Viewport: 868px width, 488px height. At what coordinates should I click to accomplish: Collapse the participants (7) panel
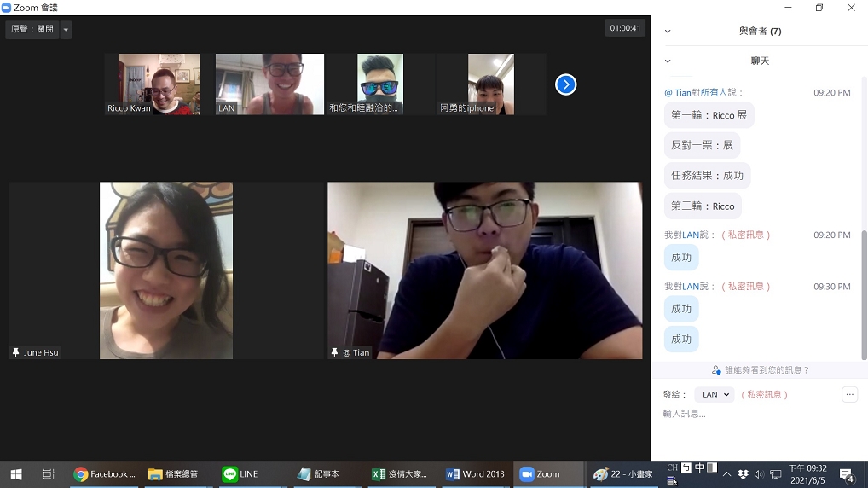point(668,31)
